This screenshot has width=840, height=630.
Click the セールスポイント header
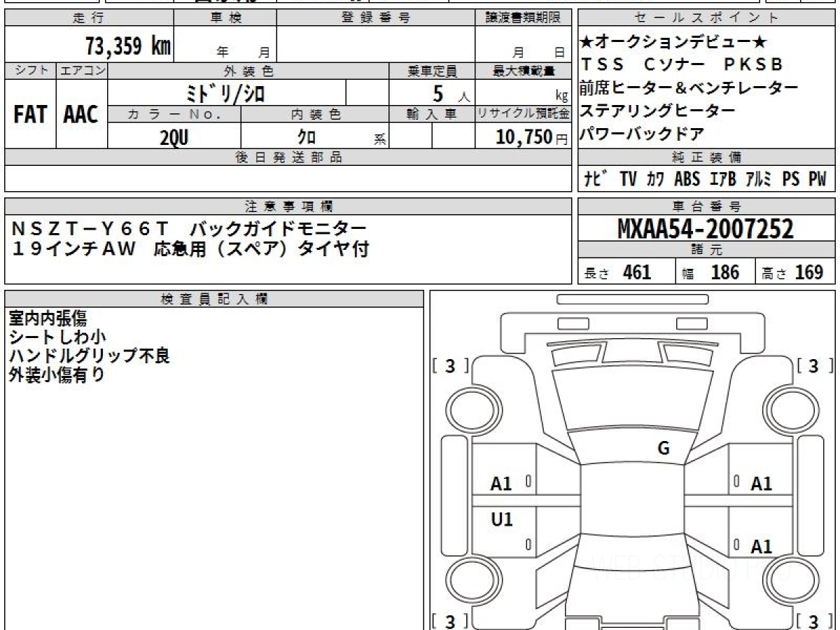pos(707,18)
